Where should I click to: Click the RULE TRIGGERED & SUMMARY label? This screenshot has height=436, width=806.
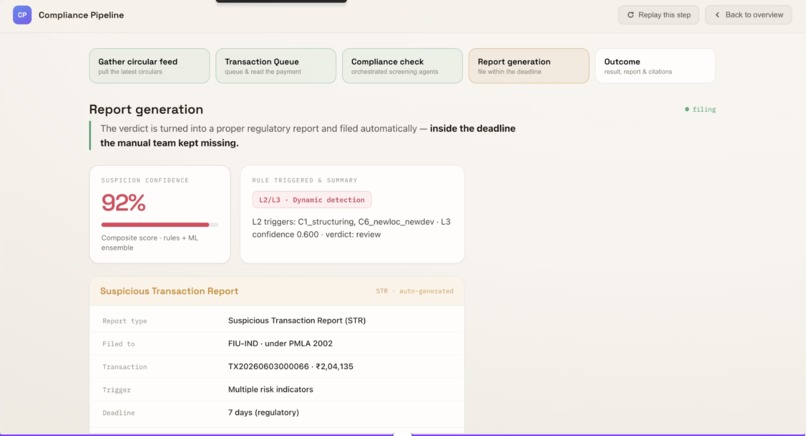pyautogui.click(x=304, y=180)
